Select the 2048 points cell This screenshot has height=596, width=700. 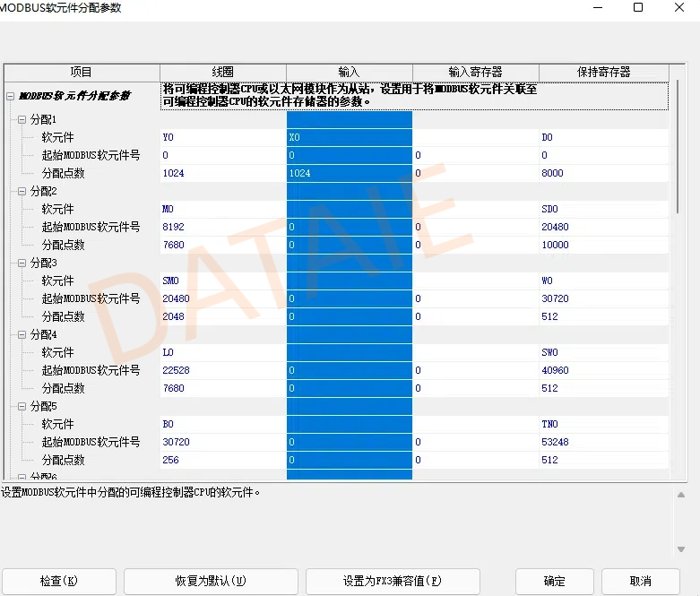pos(223,316)
